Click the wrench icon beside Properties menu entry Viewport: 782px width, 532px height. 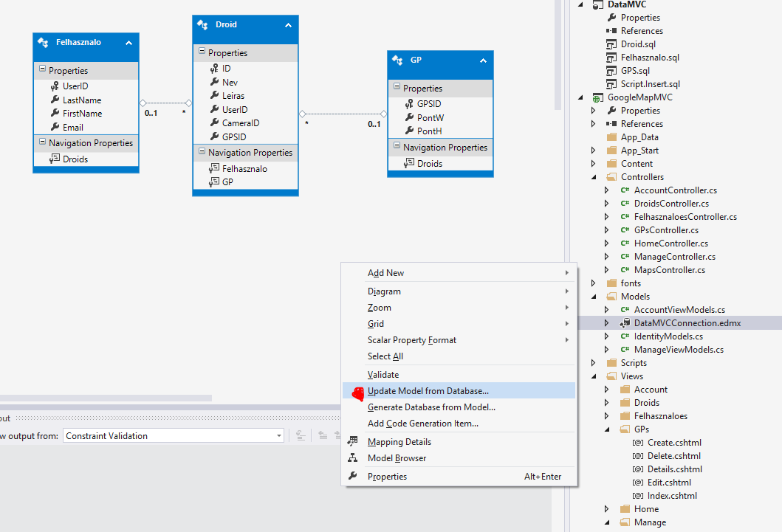click(x=352, y=476)
